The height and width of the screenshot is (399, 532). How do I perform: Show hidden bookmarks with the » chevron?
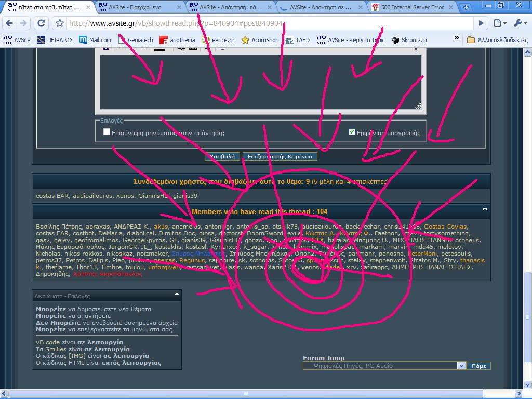click(x=456, y=38)
